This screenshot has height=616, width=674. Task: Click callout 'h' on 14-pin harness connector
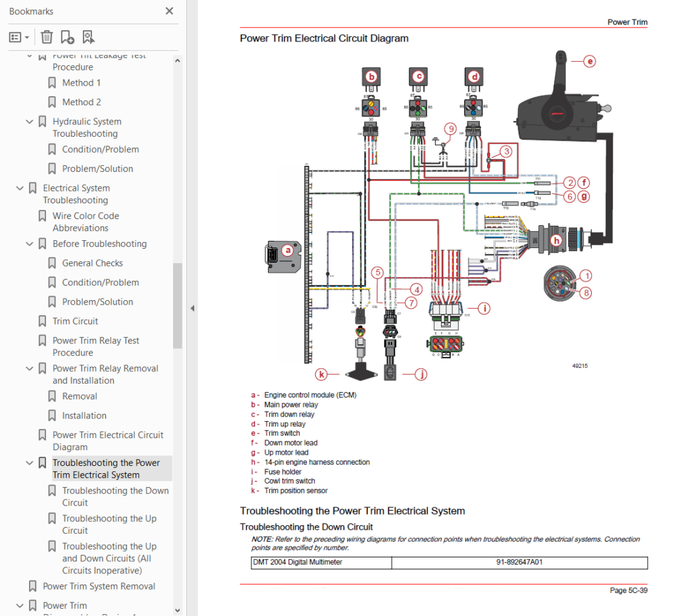tap(556, 240)
